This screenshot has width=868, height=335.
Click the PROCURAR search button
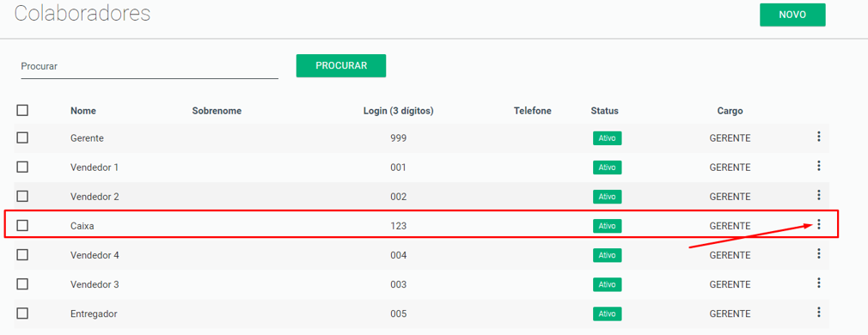pos(341,65)
